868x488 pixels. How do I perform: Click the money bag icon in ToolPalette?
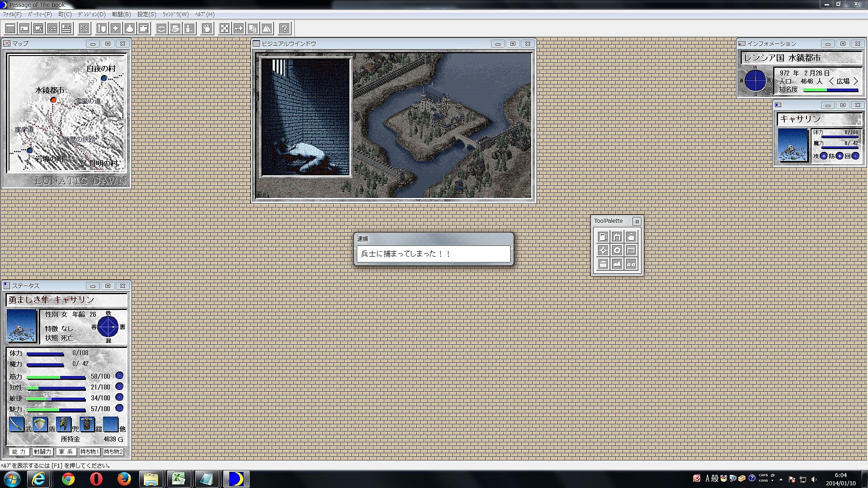(x=631, y=237)
